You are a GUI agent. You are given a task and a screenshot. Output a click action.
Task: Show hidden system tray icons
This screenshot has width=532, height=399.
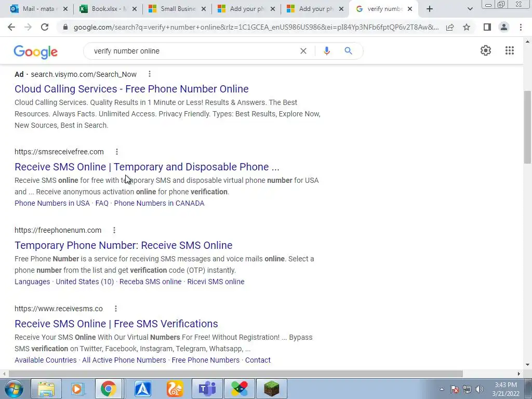442,389
